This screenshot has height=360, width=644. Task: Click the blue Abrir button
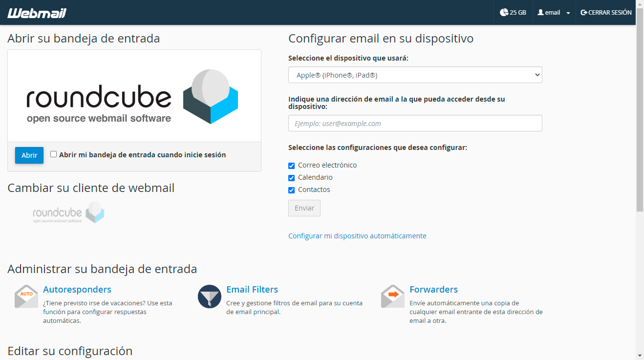pos(29,155)
